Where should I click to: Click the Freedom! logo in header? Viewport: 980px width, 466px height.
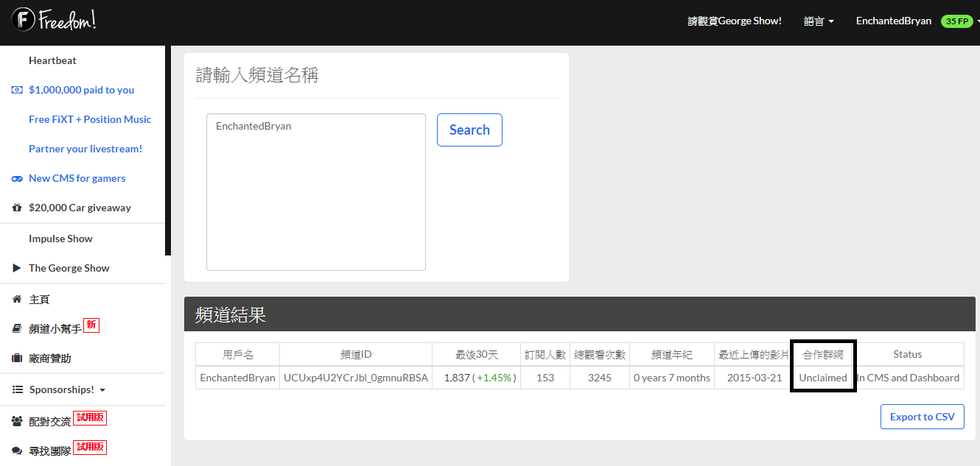pos(54,20)
